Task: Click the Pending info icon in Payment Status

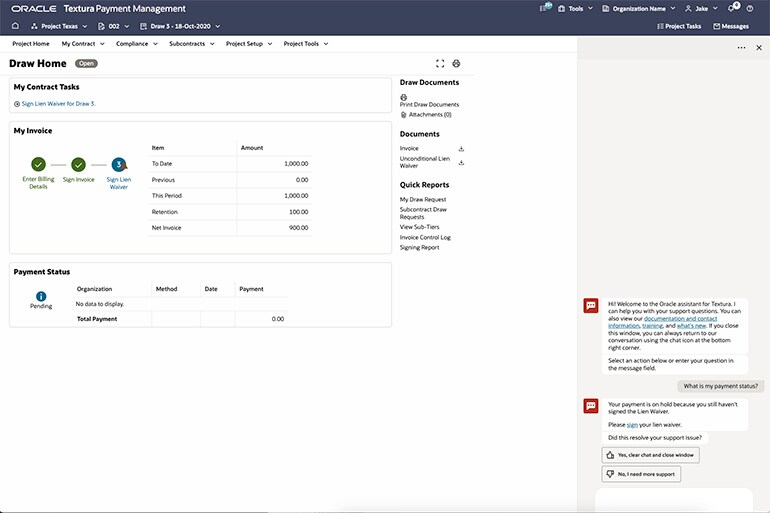Action: (41, 296)
